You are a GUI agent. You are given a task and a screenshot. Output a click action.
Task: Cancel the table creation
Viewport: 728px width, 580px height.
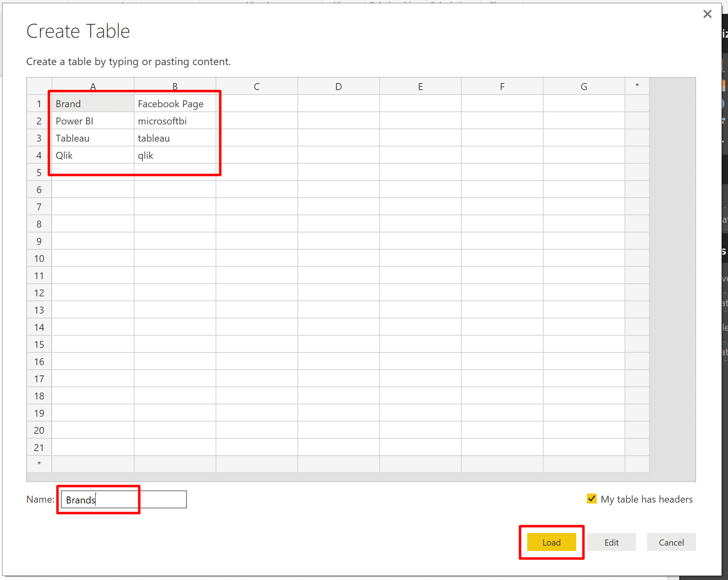pos(671,542)
